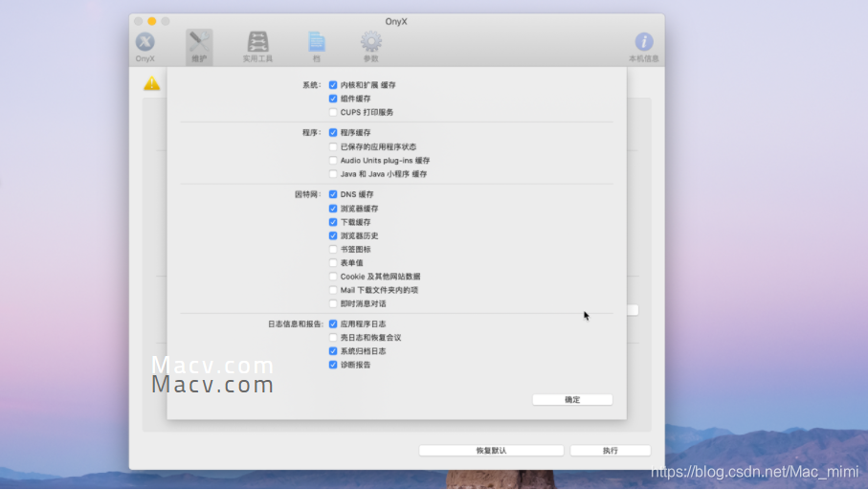The height and width of the screenshot is (490, 868).
Task: Uncheck 浏览器缓存 checkbox
Action: (333, 209)
